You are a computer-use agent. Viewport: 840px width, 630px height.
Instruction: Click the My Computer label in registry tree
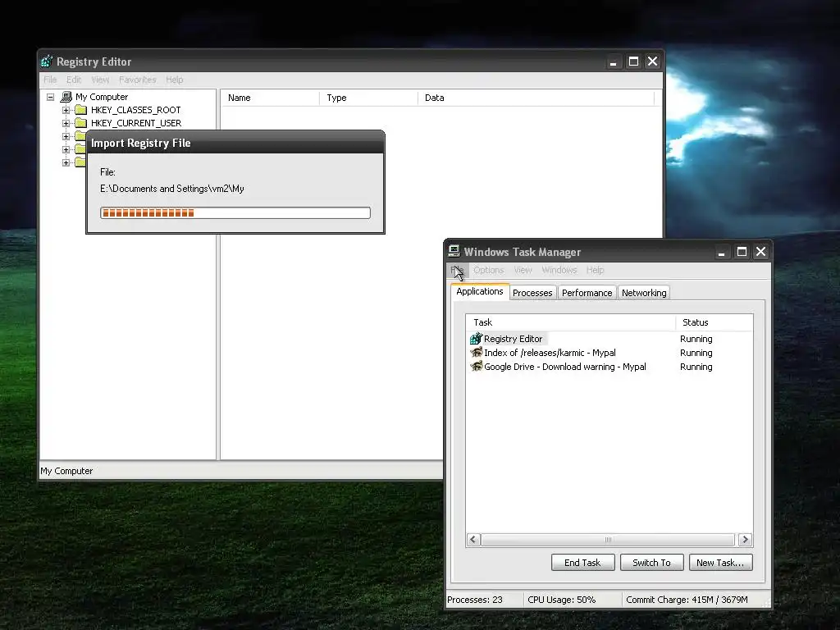point(102,97)
